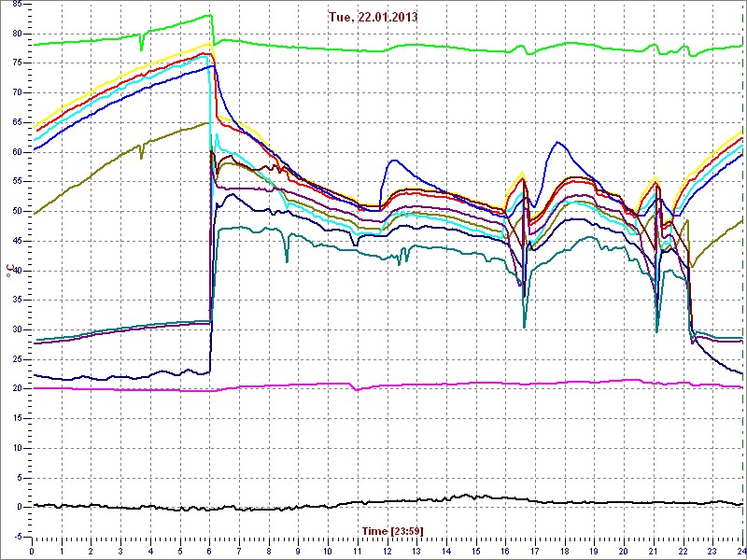Pick the 25 degree tick label
Image resolution: width=747 pixels, height=560 pixels.
pyautogui.click(x=17, y=359)
